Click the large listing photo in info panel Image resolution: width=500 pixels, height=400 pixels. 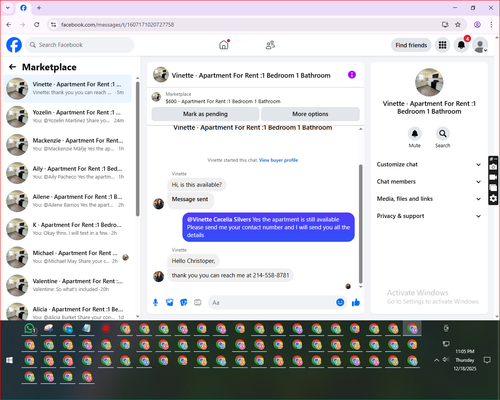429,82
